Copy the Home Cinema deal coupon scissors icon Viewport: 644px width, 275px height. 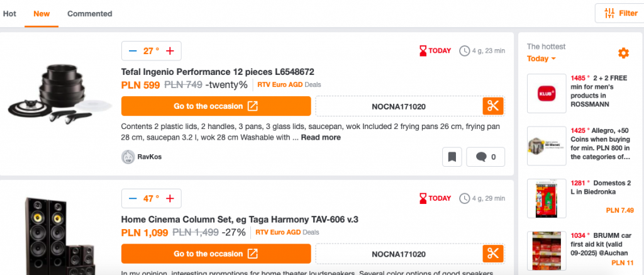[x=493, y=254]
